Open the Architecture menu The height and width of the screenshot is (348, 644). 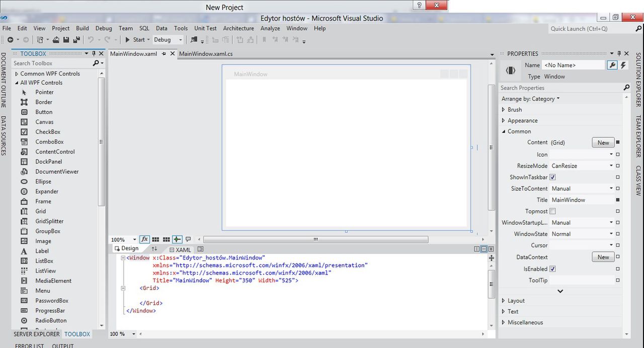(x=238, y=28)
